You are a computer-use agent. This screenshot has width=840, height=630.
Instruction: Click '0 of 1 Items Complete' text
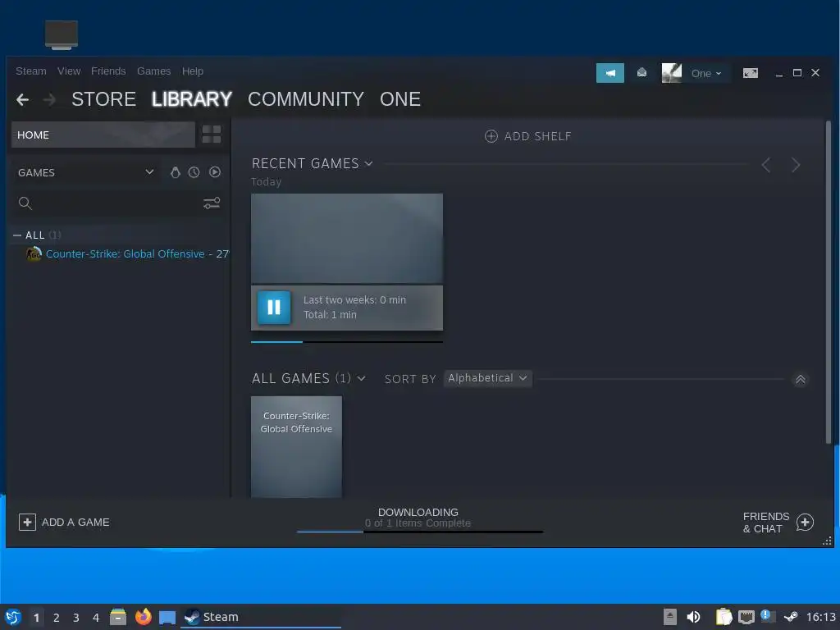[x=418, y=523]
